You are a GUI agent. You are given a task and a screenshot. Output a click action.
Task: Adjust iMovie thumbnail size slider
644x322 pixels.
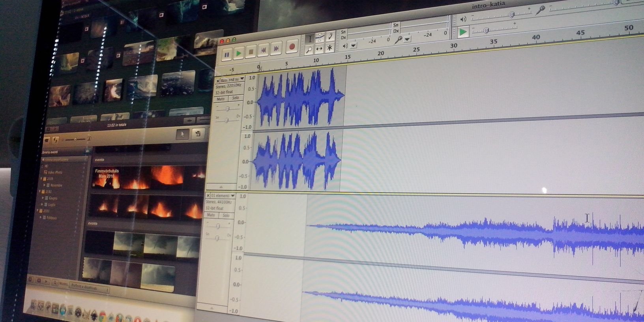75,139
